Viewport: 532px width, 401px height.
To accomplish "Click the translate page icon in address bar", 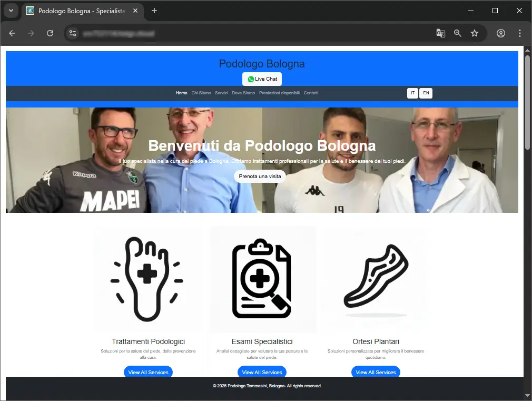I will pyautogui.click(x=440, y=33).
